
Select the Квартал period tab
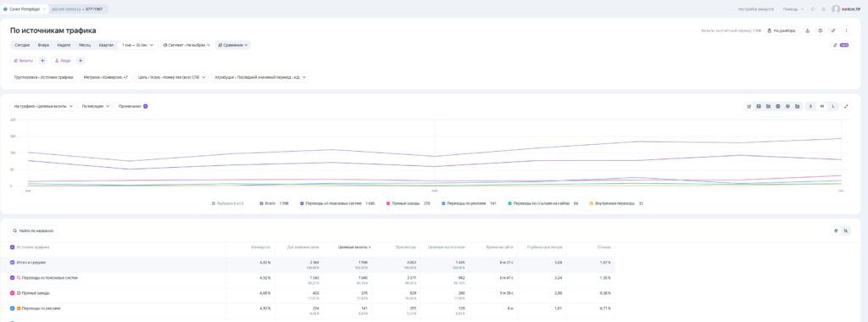[x=106, y=45]
